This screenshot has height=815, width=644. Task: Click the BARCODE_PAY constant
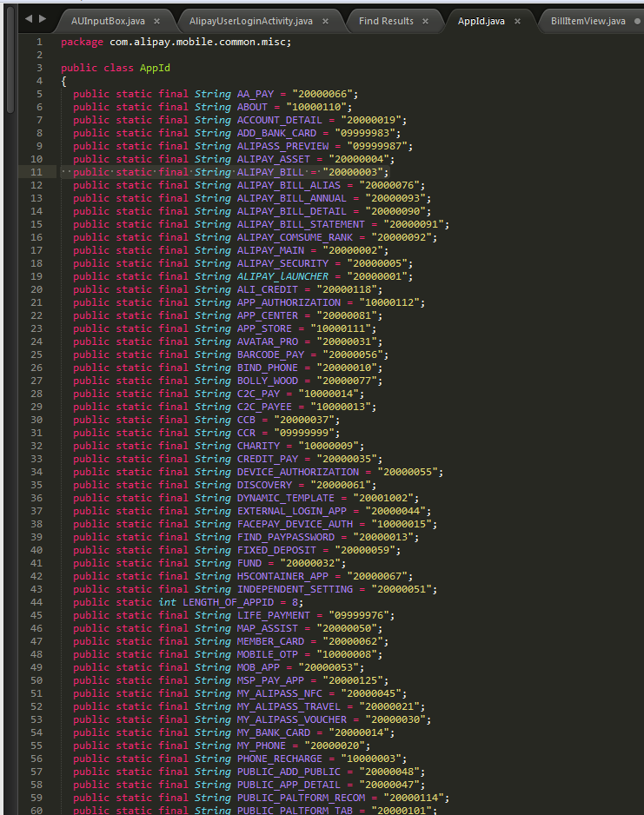(271, 354)
